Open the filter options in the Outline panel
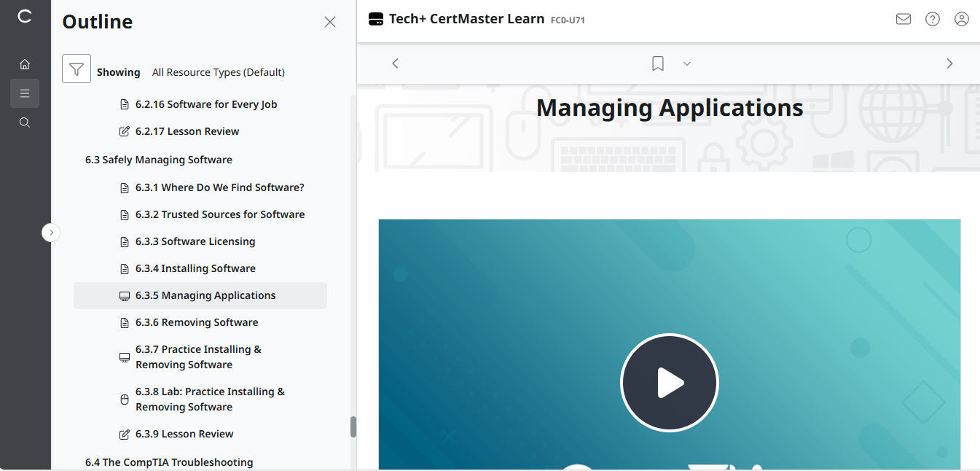Image resolution: width=980 pixels, height=471 pixels. point(76,69)
